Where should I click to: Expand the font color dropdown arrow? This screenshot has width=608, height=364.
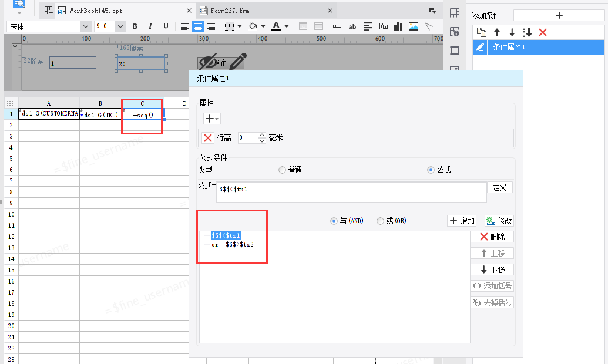coord(287,26)
